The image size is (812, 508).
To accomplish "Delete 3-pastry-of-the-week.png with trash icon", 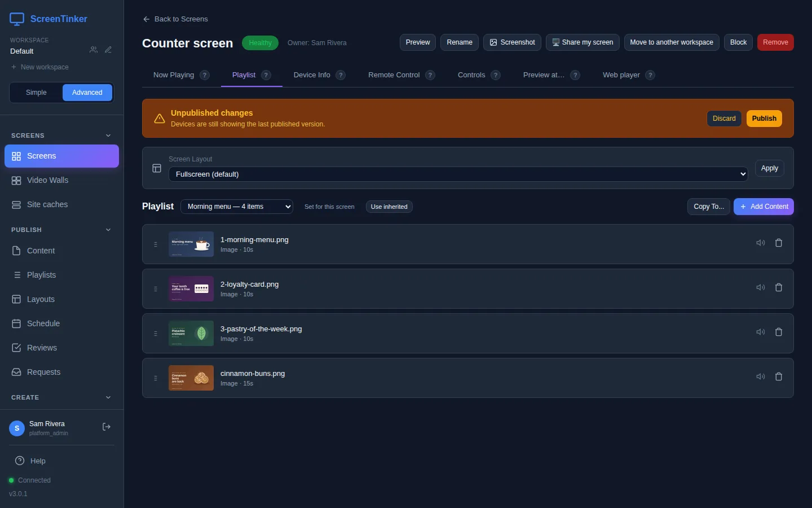I will (x=779, y=332).
